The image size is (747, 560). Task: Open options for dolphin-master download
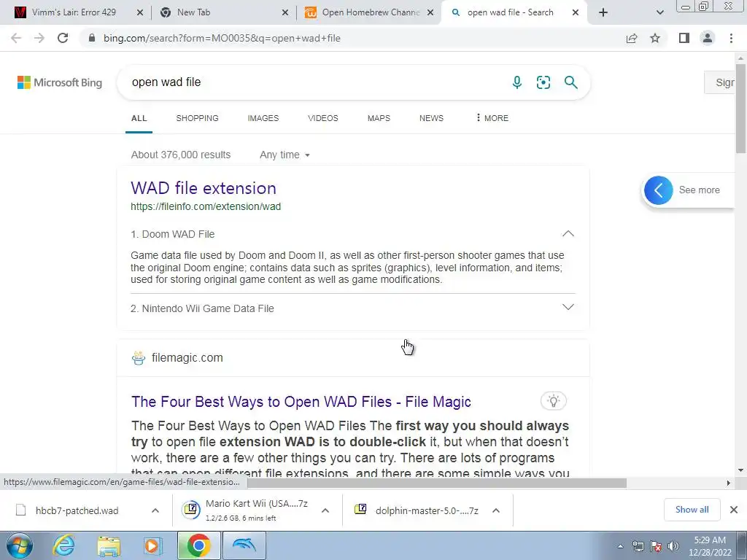point(496,510)
